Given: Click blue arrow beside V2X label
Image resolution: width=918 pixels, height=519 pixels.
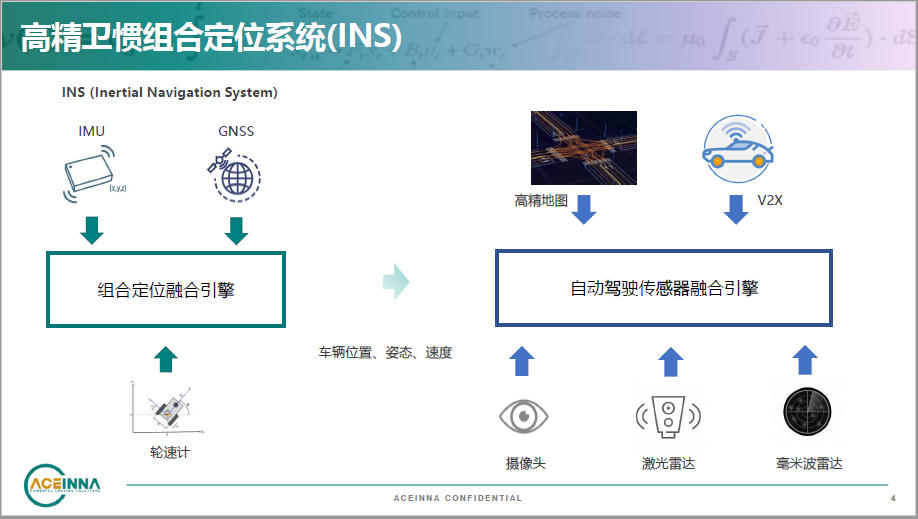Looking at the screenshot, I should [736, 210].
